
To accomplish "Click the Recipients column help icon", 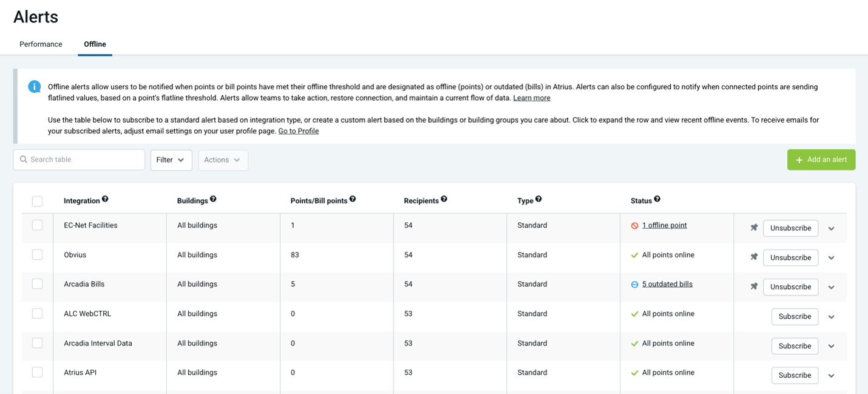I will coord(444,199).
